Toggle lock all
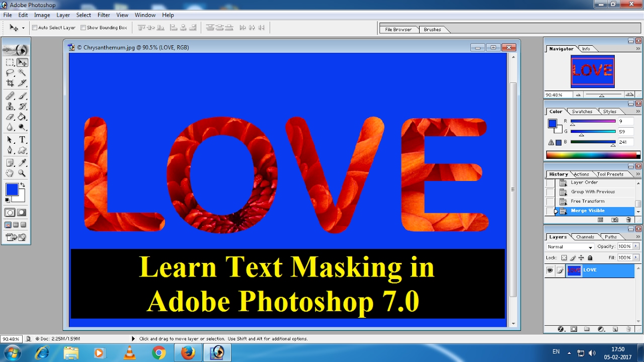This screenshot has width=644, height=362. pos(590,257)
